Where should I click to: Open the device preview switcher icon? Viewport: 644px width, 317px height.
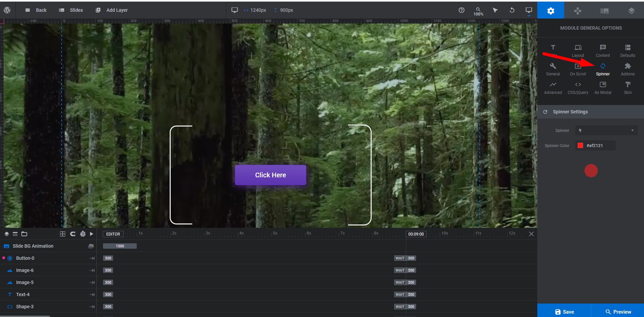point(529,11)
